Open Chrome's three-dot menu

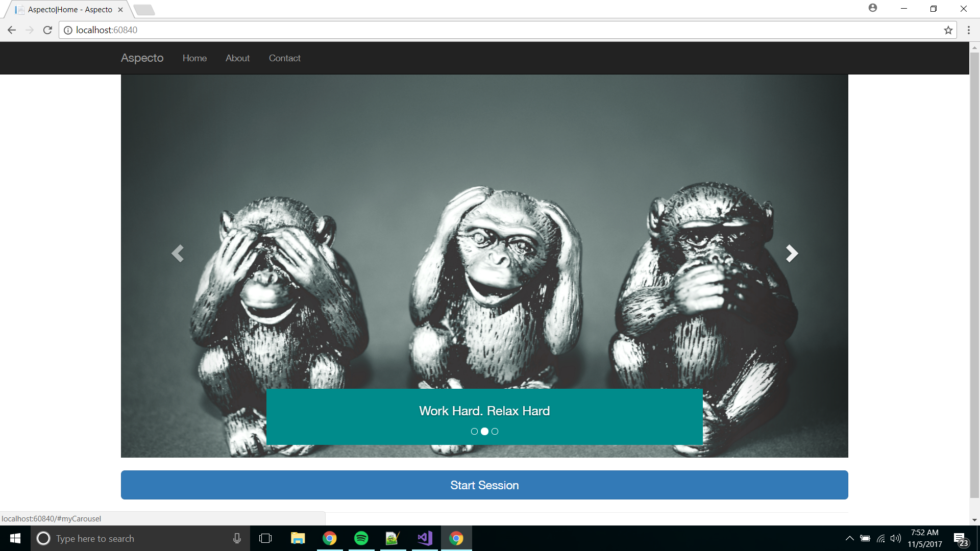(x=968, y=30)
